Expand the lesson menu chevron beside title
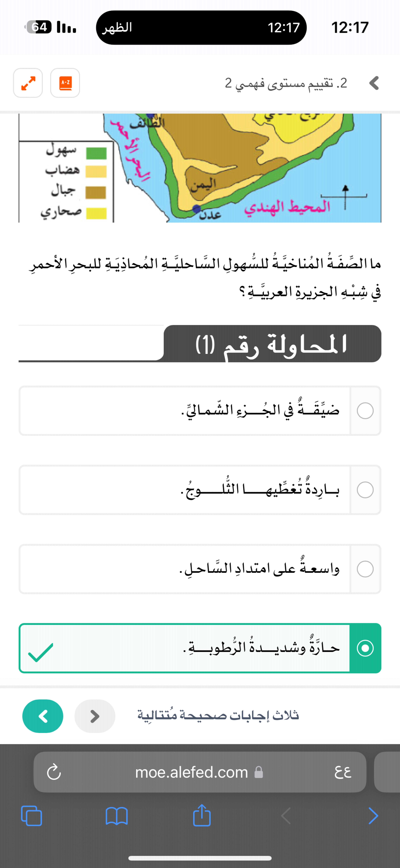The height and width of the screenshot is (868, 400). (374, 83)
